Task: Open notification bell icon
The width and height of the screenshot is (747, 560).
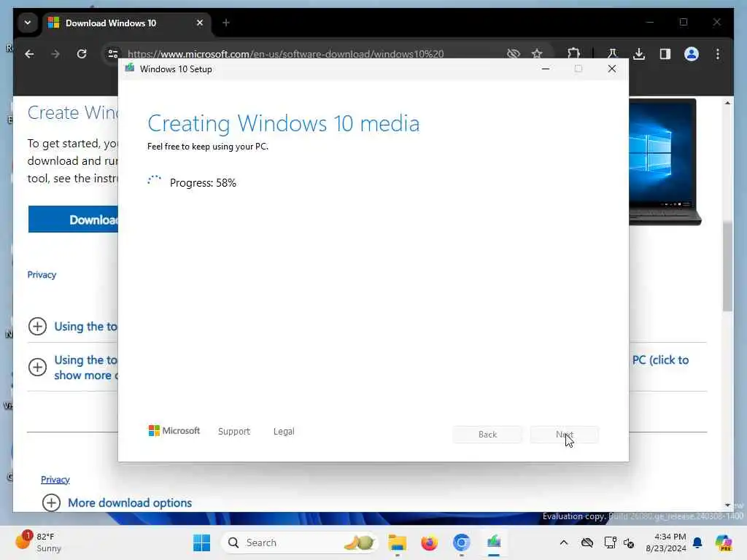Action: [697, 542]
